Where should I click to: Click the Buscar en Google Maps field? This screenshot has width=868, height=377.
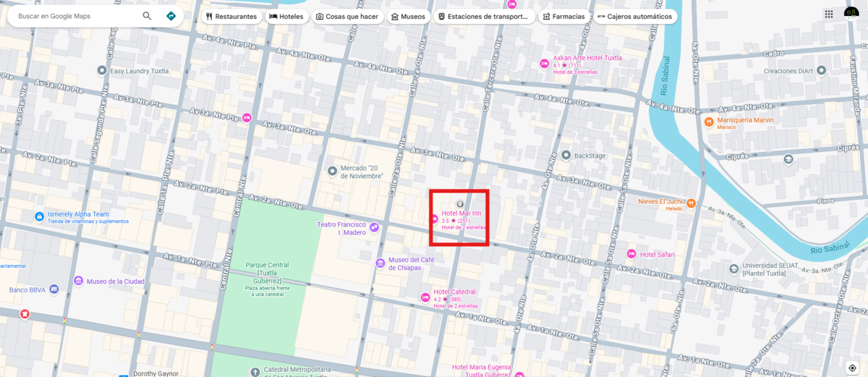[x=76, y=16]
